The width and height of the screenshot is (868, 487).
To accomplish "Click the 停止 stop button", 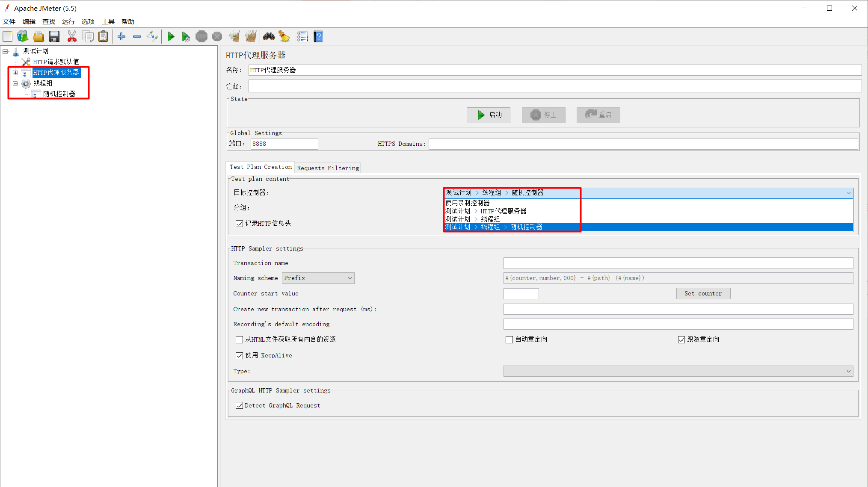I will point(543,115).
